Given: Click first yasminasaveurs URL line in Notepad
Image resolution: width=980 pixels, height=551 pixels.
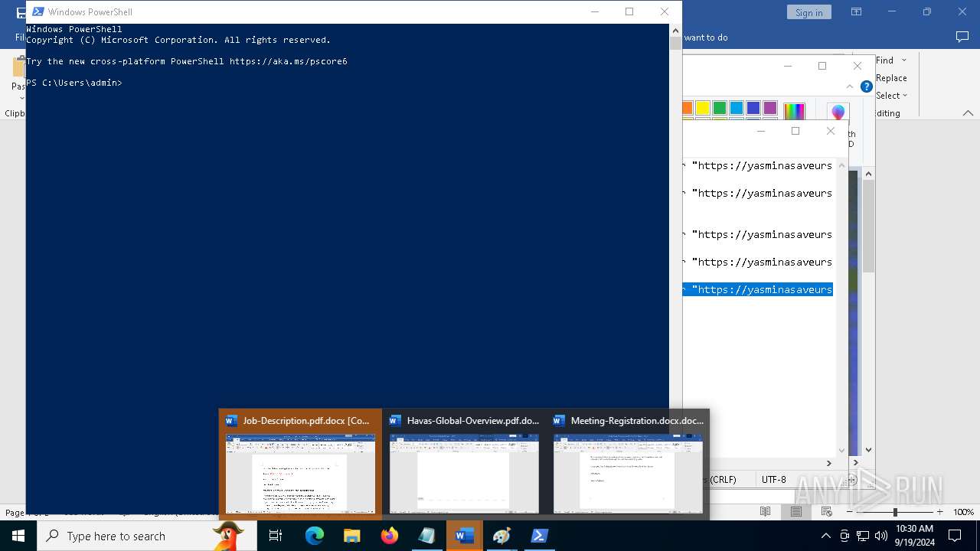Looking at the screenshot, I should point(758,165).
